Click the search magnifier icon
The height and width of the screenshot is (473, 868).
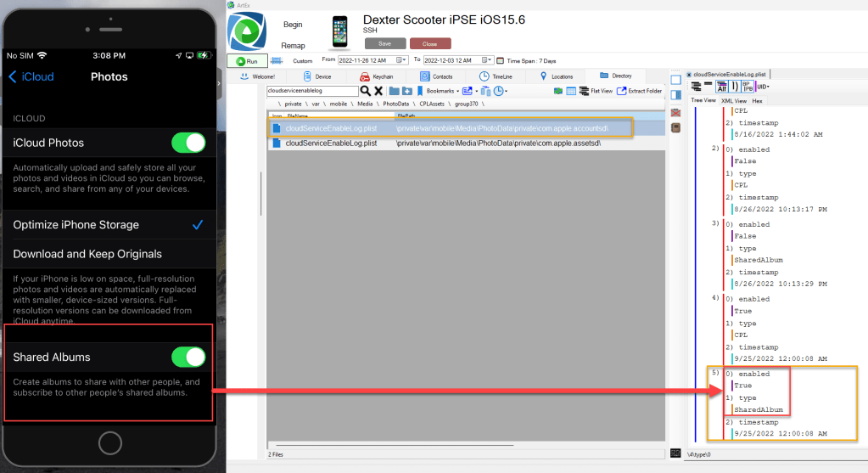point(366,91)
